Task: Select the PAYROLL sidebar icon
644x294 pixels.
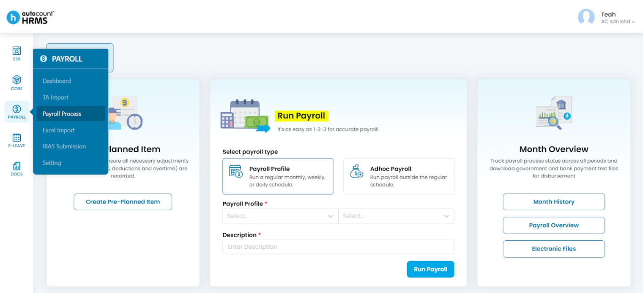Action: (17, 112)
